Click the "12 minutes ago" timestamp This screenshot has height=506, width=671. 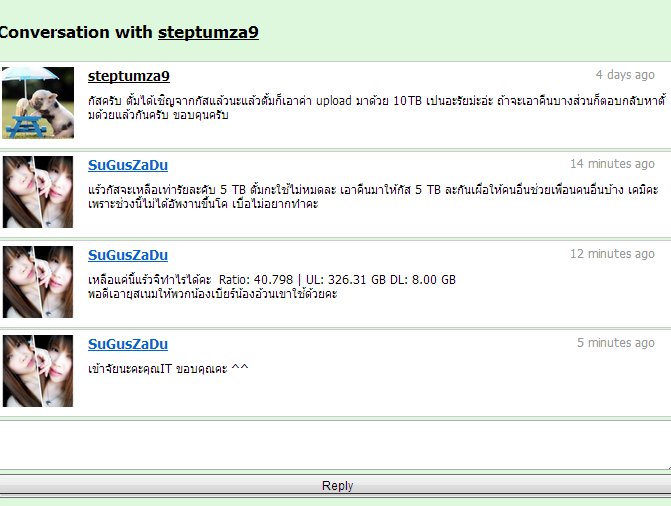[612, 254]
